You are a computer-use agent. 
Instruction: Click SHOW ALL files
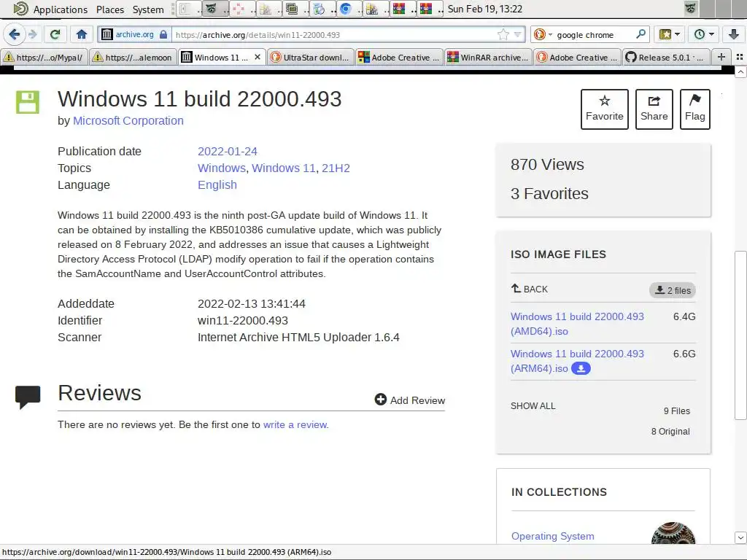pyautogui.click(x=533, y=406)
